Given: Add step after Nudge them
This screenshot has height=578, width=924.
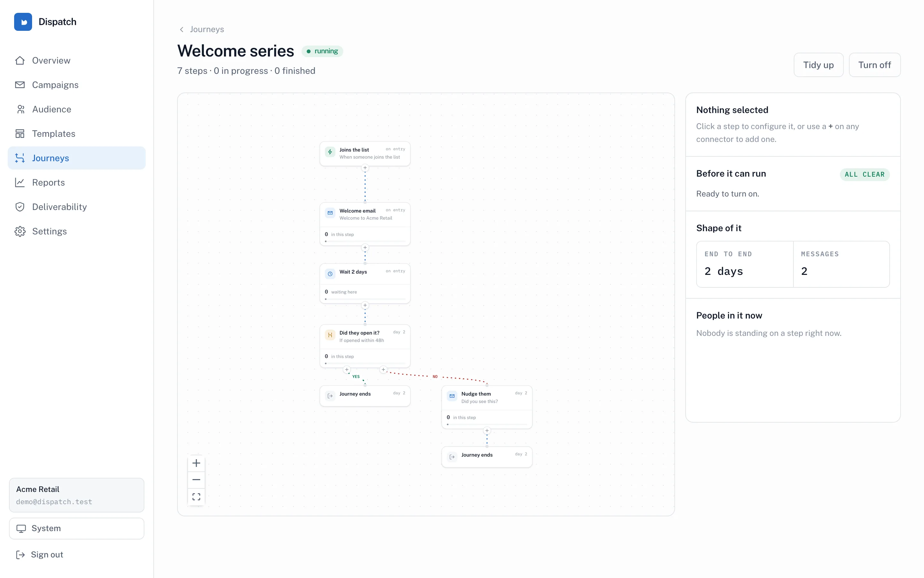Looking at the screenshot, I should (487, 431).
